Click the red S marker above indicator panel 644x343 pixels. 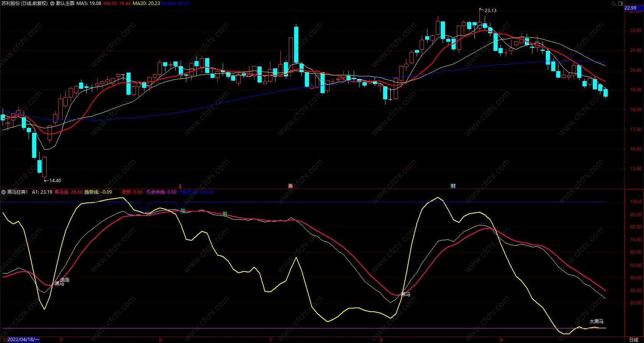(180, 186)
